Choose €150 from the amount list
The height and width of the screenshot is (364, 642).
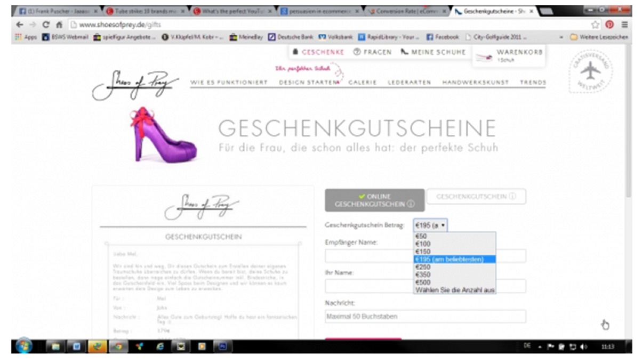click(x=454, y=252)
